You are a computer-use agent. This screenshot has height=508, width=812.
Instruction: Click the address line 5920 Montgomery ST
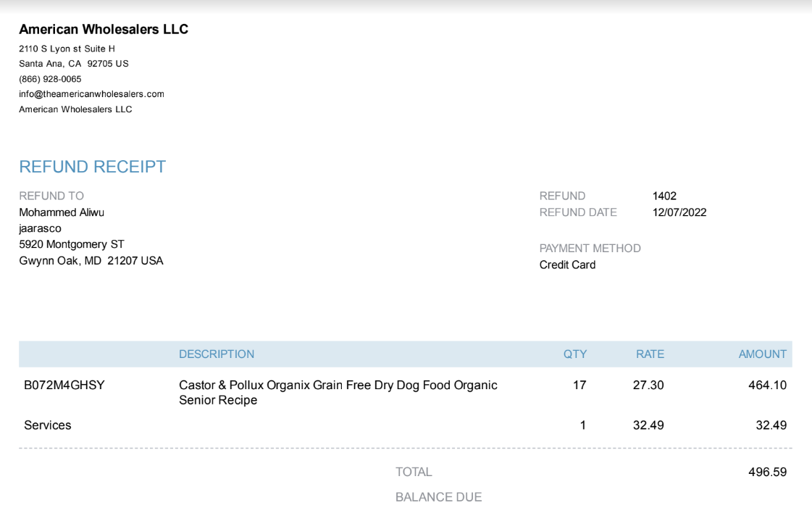pyautogui.click(x=72, y=244)
